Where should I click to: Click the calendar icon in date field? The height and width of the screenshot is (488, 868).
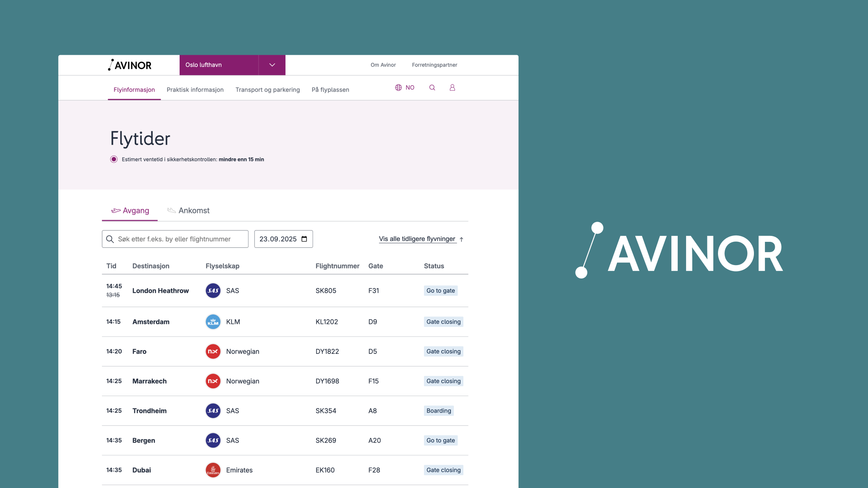(304, 239)
